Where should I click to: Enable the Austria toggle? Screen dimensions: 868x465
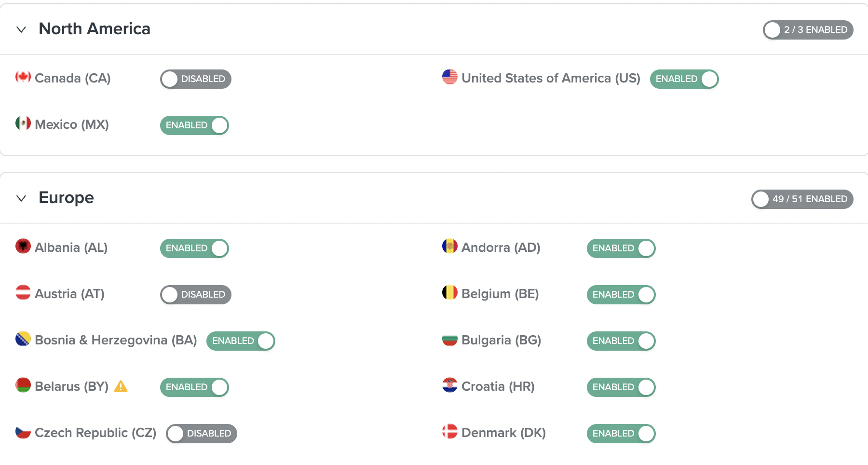pos(195,294)
